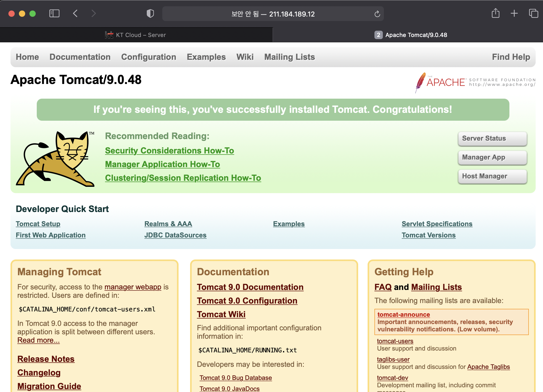543x392 pixels.
Task: Follow the JDBC DataSources link
Action: [175, 235]
